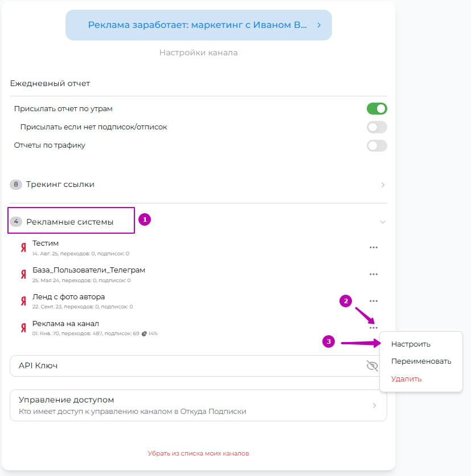
Task: Click Убрать из списка моих каналов link
Action: point(198,453)
